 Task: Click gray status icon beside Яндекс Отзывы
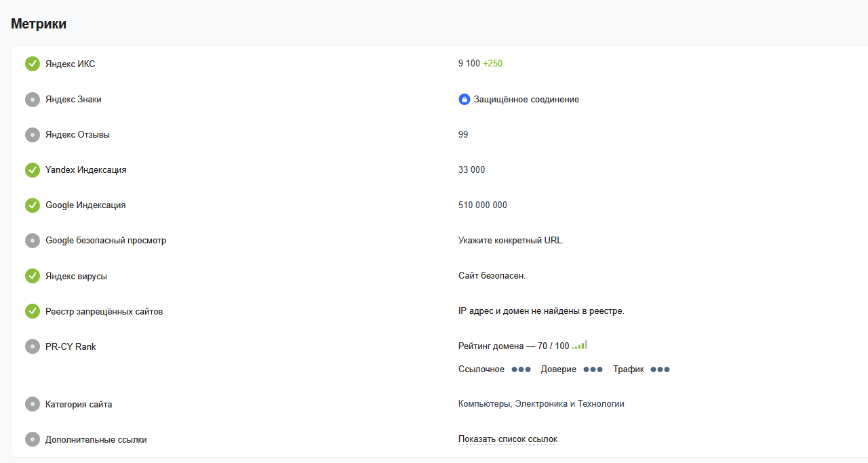click(33, 135)
